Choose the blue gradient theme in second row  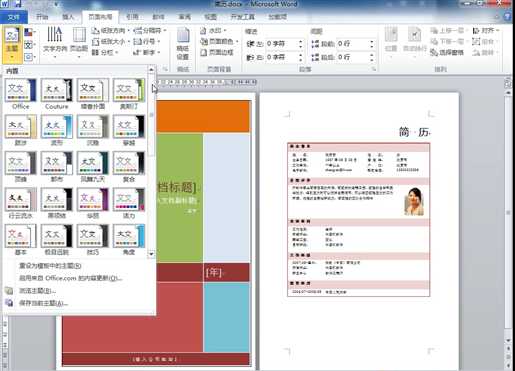(56, 127)
